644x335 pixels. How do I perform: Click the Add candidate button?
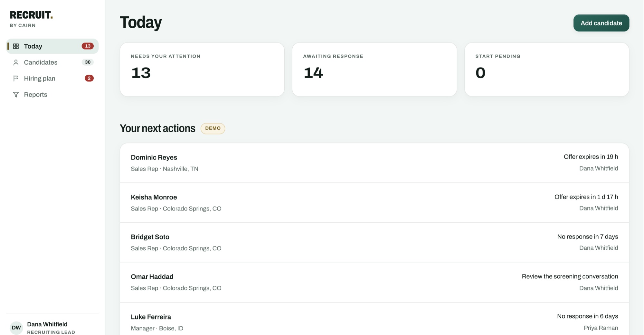pos(601,23)
